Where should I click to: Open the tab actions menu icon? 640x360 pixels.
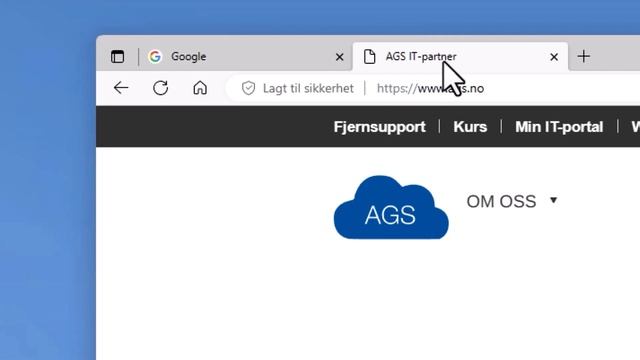point(118,56)
